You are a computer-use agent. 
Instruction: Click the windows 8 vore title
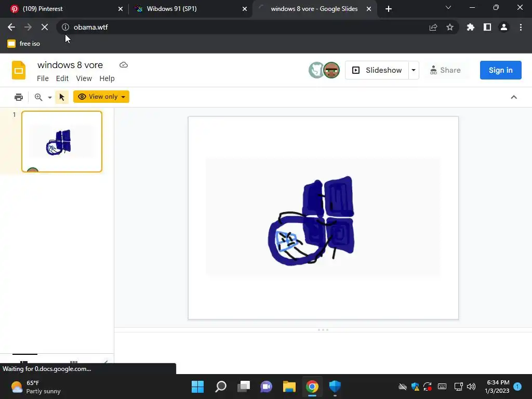pyautogui.click(x=70, y=65)
